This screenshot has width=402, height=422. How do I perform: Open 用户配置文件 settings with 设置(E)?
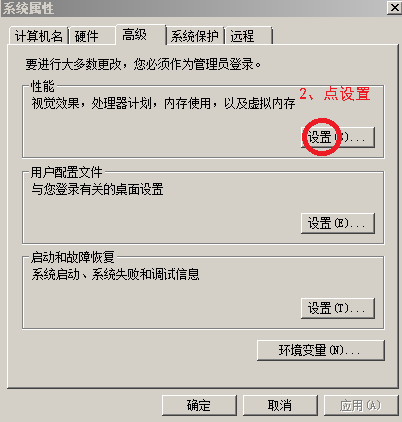point(338,223)
